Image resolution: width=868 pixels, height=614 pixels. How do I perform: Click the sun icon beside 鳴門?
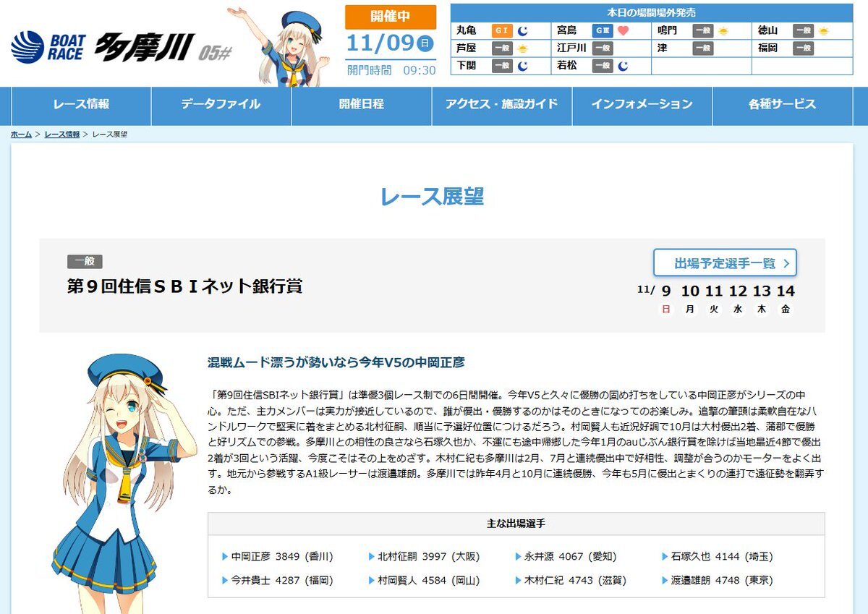pos(723,31)
